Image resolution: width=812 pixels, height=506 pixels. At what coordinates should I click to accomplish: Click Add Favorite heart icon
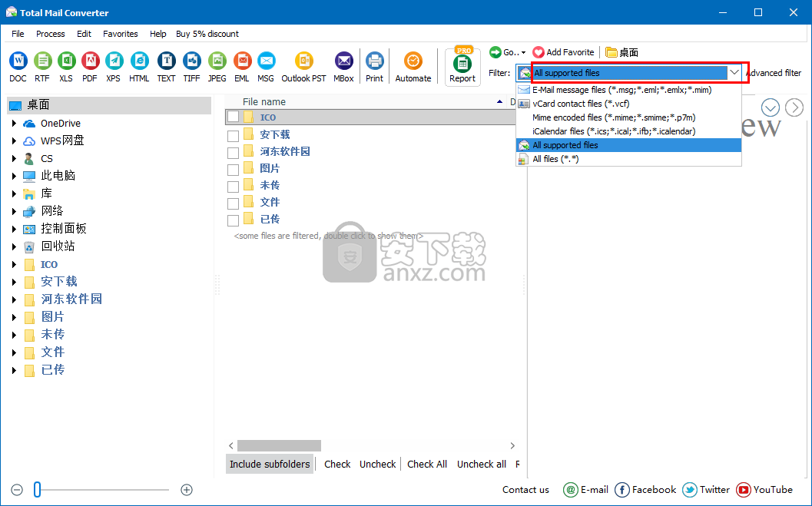coord(539,52)
